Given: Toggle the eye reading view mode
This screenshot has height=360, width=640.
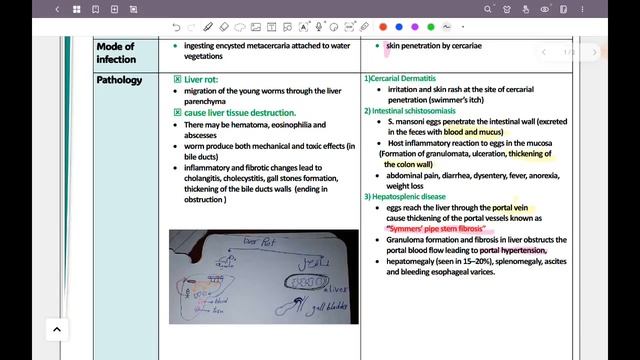Looking at the screenshot, I should (544, 9).
